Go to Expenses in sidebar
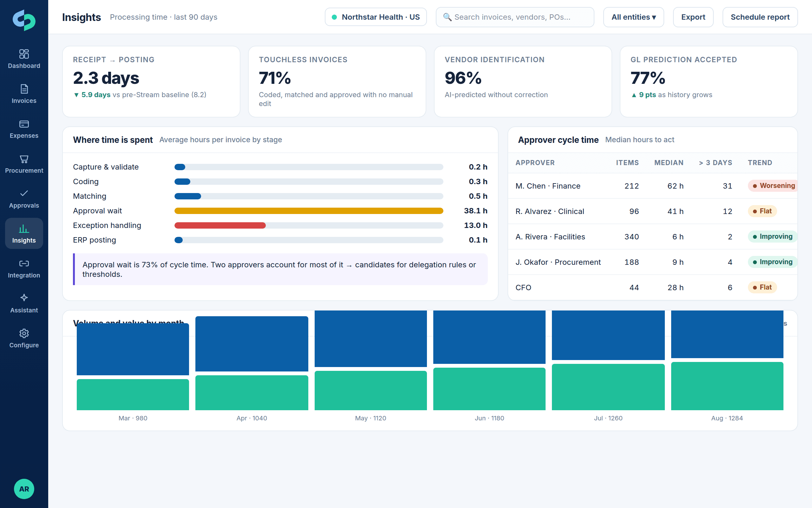Image resolution: width=812 pixels, height=508 pixels. [24, 129]
